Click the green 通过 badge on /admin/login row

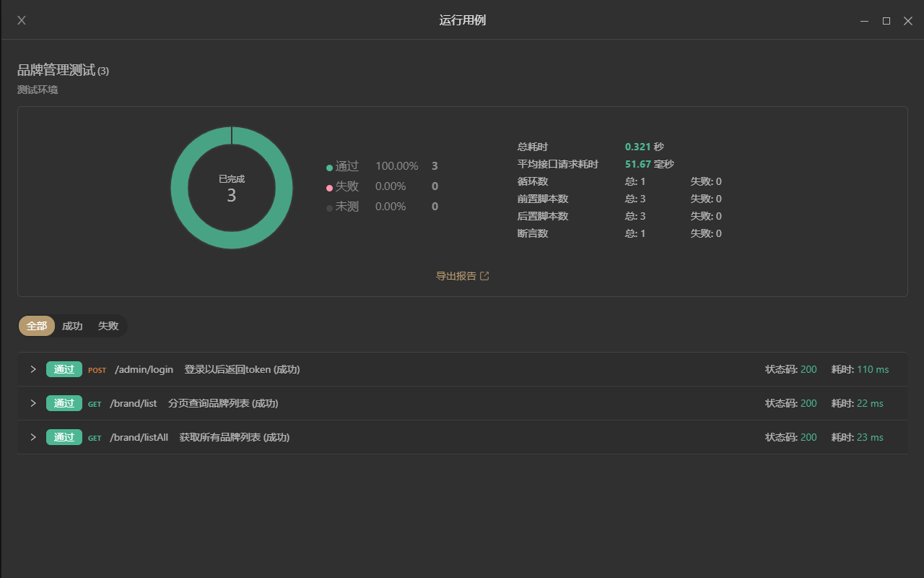[64, 368]
